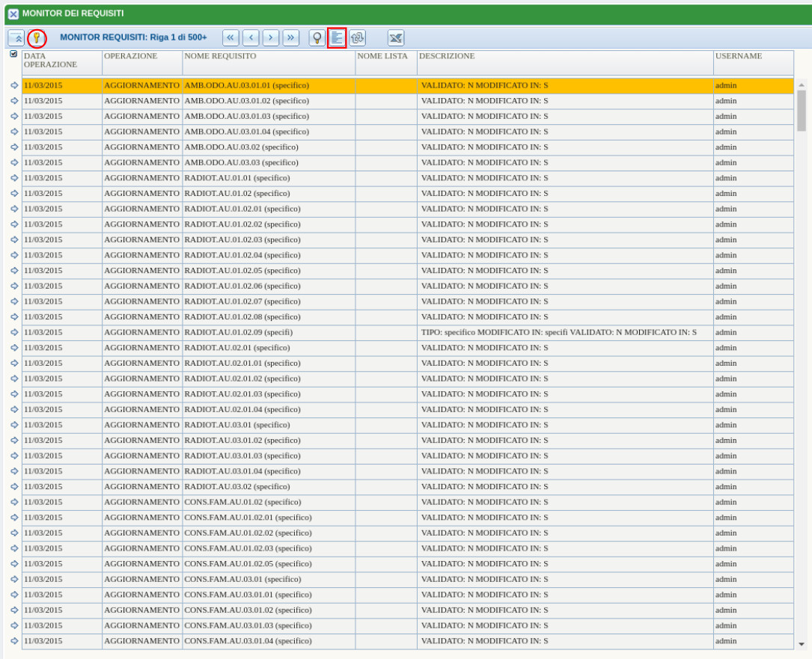Click the DESCRIZIONE column header
Screen dimensions: 812x659
coord(447,56)
